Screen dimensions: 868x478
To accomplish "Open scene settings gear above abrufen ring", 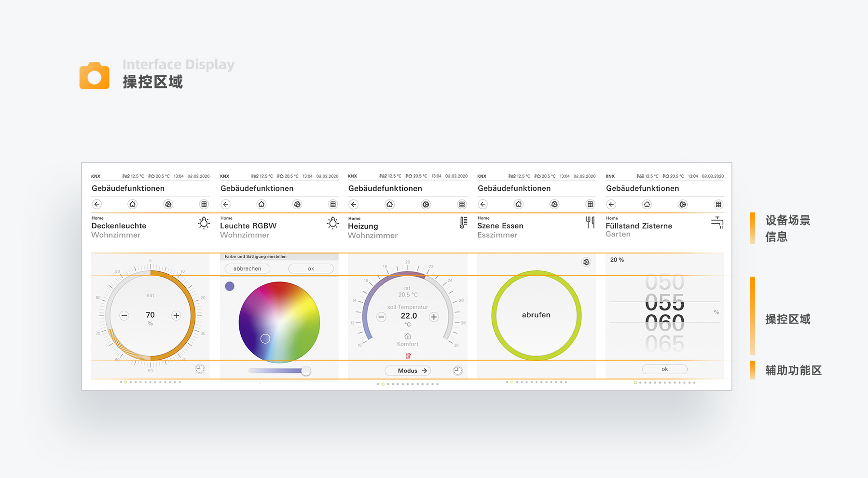I will (x=586, y=262).
